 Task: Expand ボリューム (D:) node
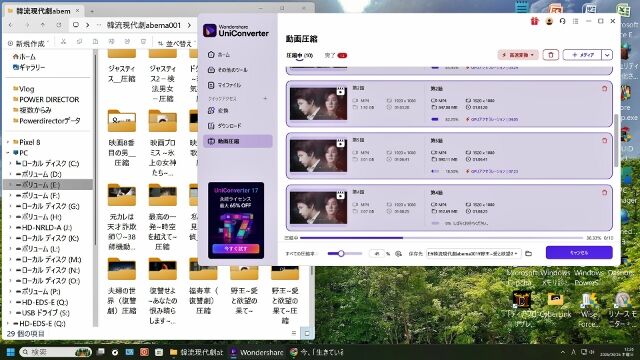11,174
